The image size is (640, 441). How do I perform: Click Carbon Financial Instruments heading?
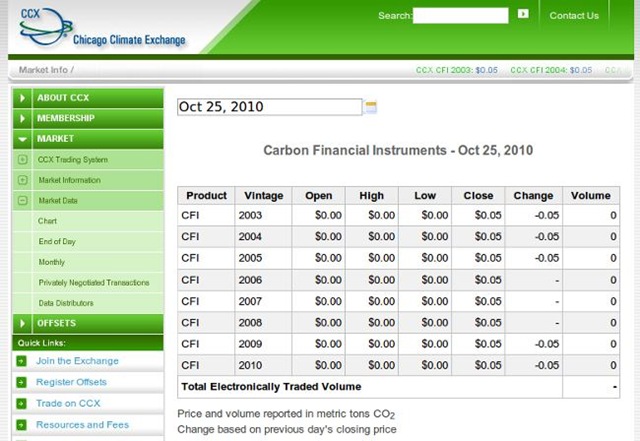[x=398, y=150]
